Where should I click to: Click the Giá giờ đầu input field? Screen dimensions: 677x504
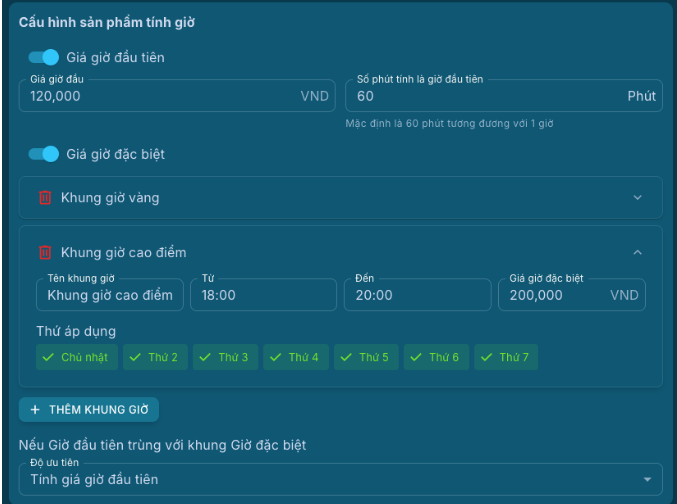(160, 96)
